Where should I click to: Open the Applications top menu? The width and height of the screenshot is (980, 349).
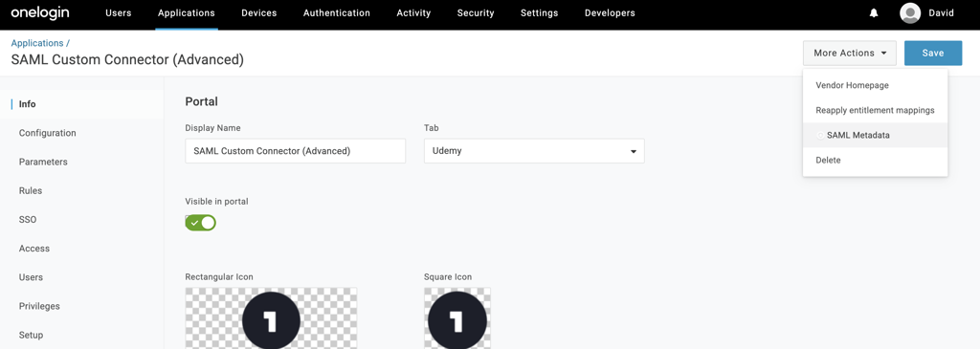click(x=187, y=13)
